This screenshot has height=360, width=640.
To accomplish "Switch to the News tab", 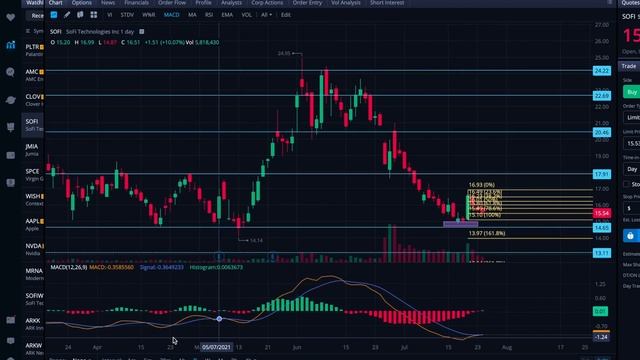I will pyautogui.click(x=108, y=3).
